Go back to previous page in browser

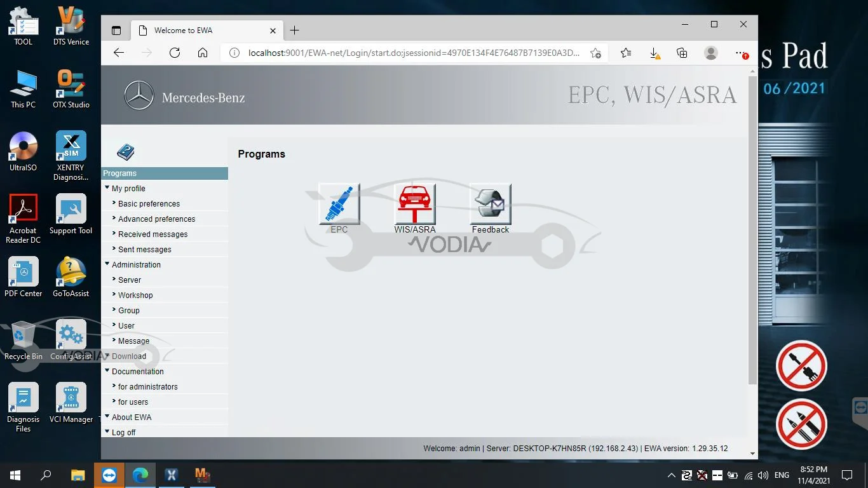point(119,53)
